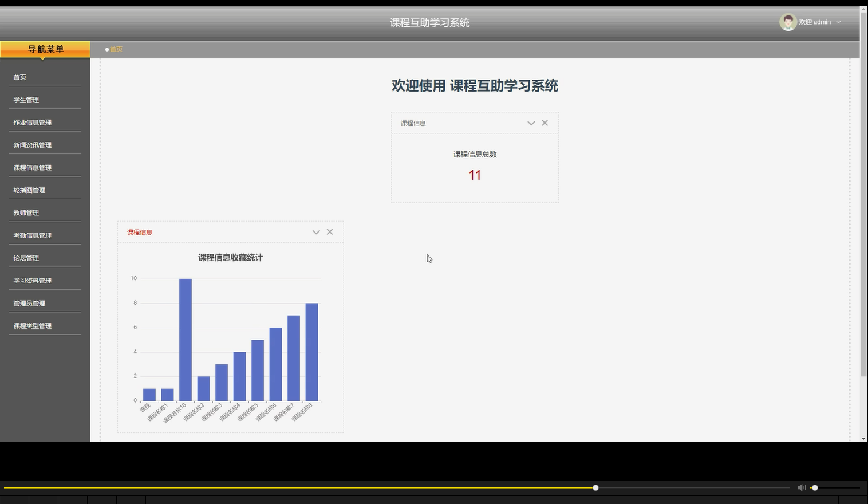The height and width of the screenshot is (504, 868).
Task: Open the 课程信息管理 section
Action: [x=32, y=167]
